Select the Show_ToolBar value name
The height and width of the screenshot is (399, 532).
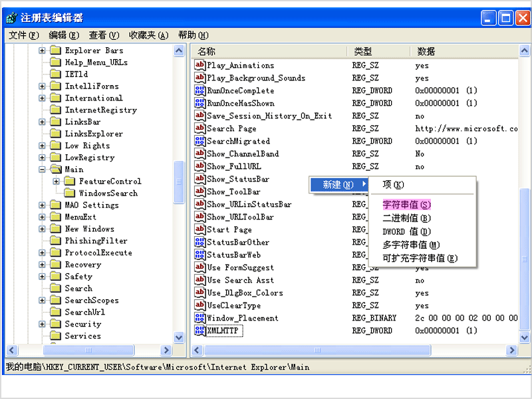pos(233,192)
